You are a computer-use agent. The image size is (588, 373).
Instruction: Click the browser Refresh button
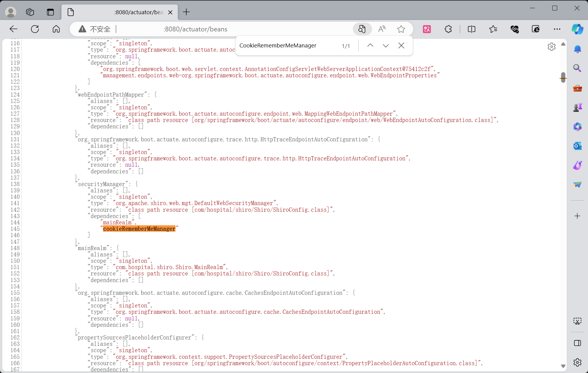pos(35,29)
